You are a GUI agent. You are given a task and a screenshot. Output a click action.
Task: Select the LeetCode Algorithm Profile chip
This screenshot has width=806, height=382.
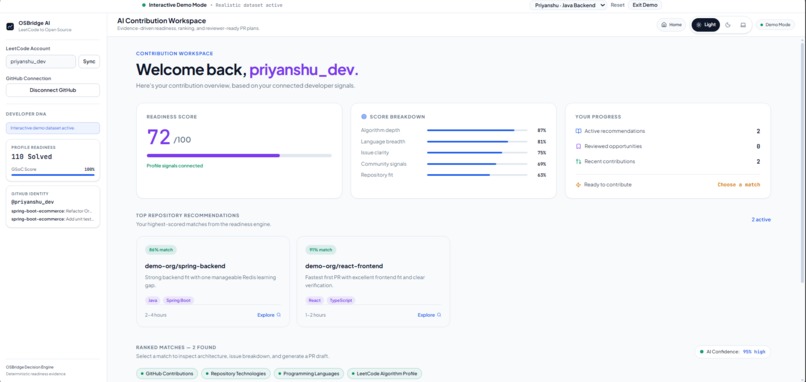[384, 374]
